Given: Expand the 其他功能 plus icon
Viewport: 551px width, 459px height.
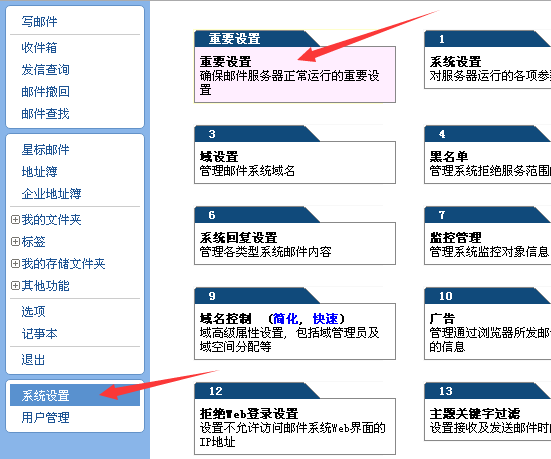Looking at the screenshot, I should pos(15,285).
